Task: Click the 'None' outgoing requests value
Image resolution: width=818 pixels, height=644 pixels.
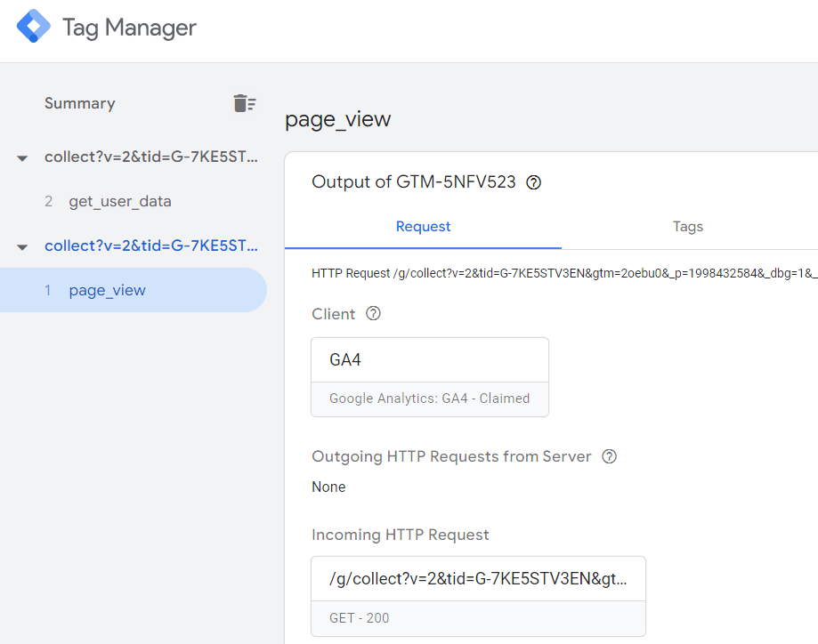Action: click(x=328, y=487)
